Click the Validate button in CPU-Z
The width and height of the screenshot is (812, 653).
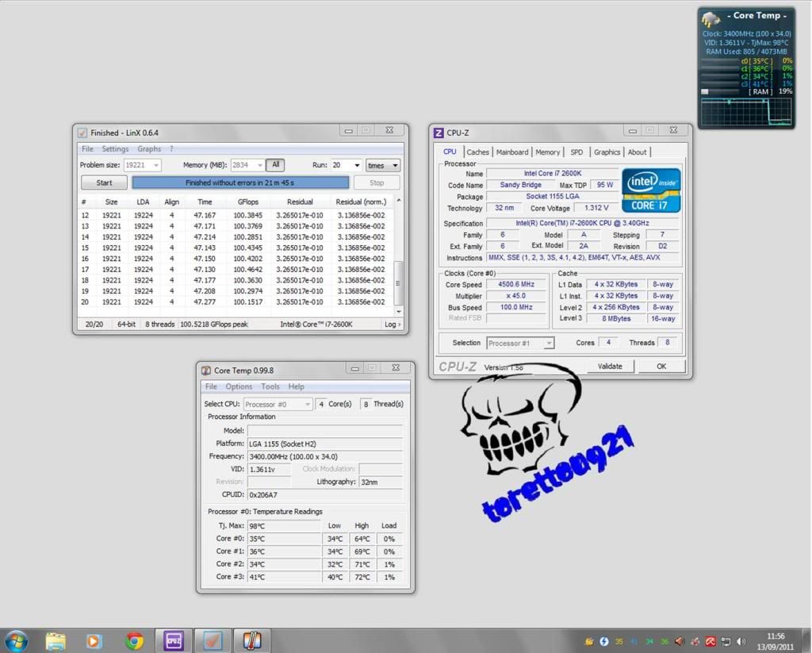(x=610, y=366)
